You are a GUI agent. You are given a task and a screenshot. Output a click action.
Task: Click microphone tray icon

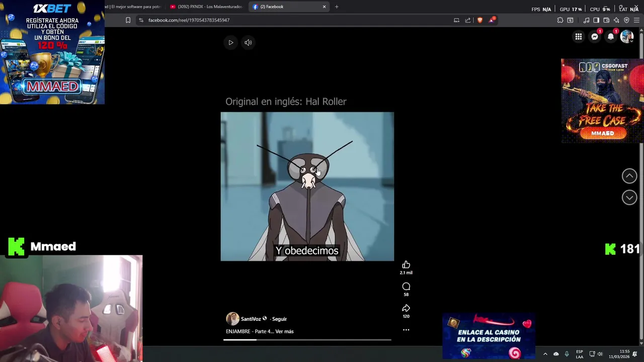coord(567,354)
